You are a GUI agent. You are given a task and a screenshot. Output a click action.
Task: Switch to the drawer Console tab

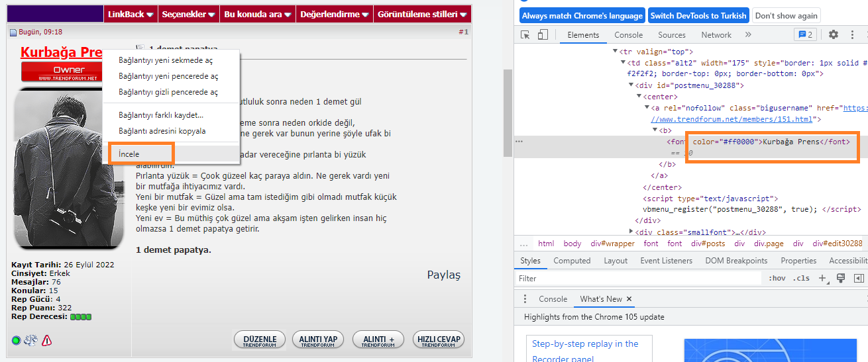553,299
